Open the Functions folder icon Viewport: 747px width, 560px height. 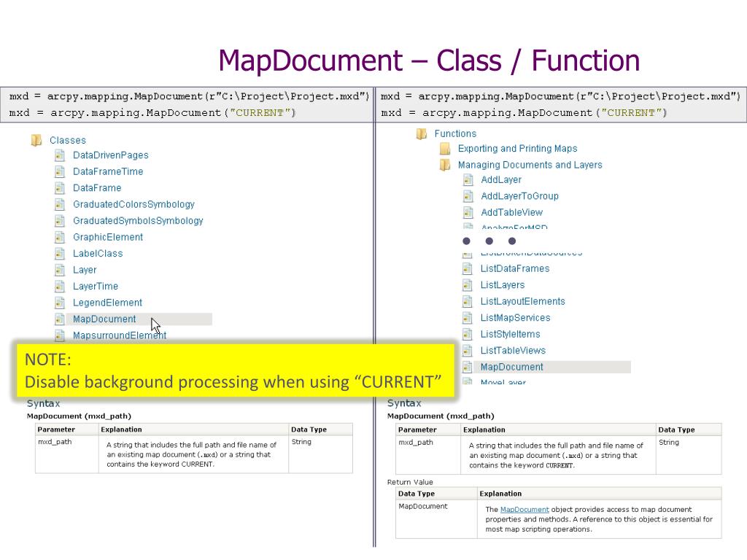click(422, 134)
